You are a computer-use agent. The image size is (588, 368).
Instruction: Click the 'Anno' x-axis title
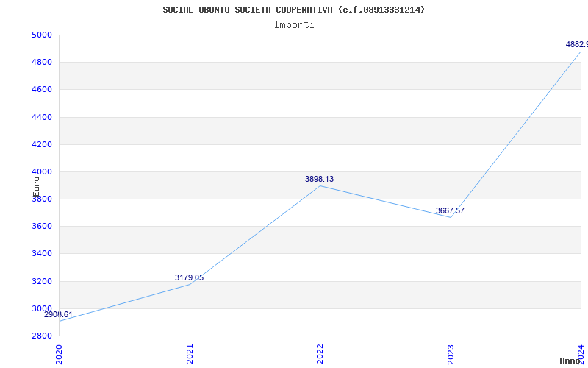pos(570,361)
